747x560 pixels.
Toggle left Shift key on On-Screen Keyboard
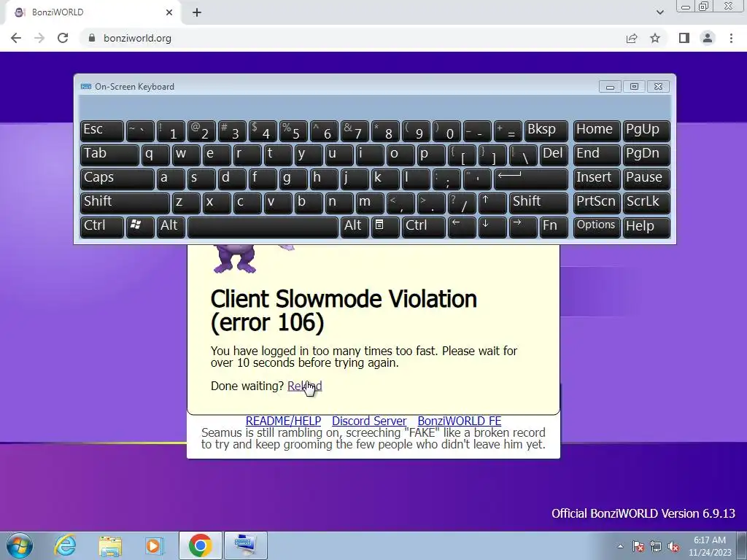[125, 202]
